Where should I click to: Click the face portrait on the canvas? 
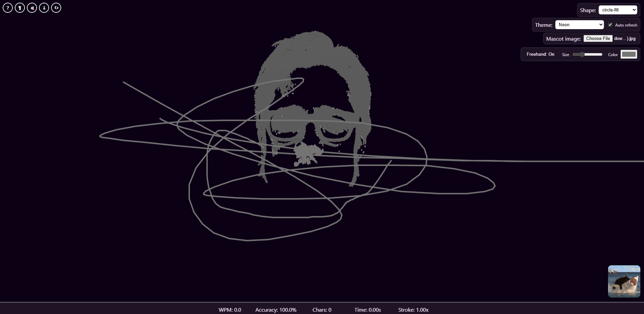click(x=313, y=101)
